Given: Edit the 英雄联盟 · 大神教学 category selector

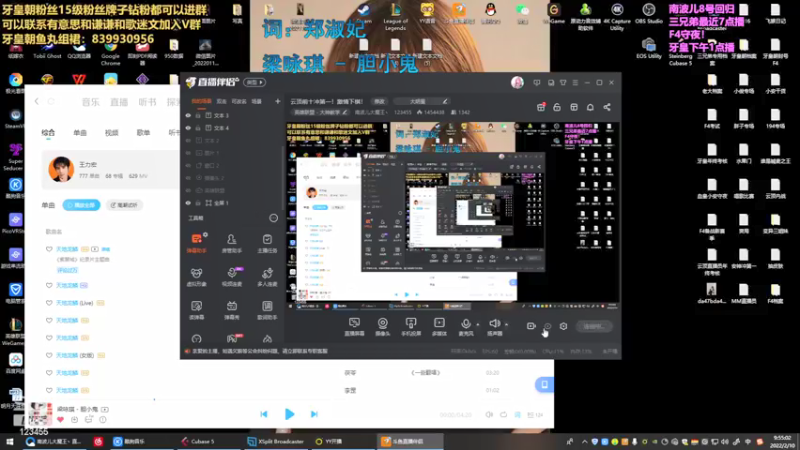Looking at the screenshot, I should [321, 112].
